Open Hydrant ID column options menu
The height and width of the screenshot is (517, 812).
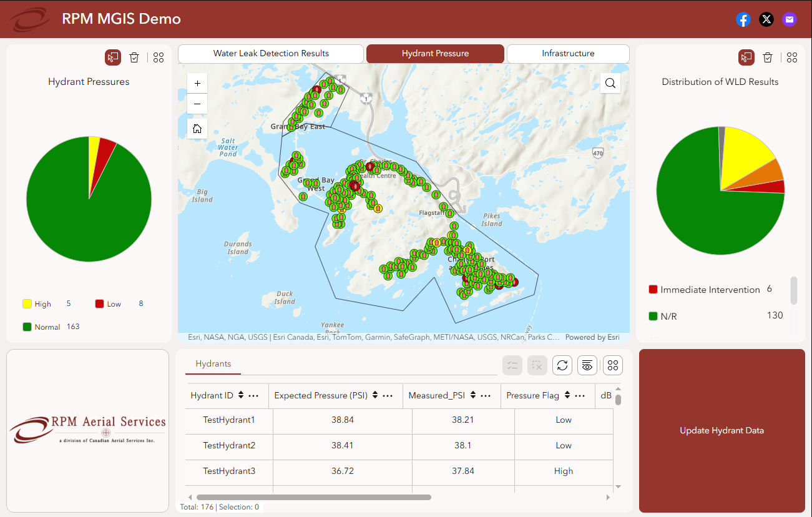(x=253, y=395)
